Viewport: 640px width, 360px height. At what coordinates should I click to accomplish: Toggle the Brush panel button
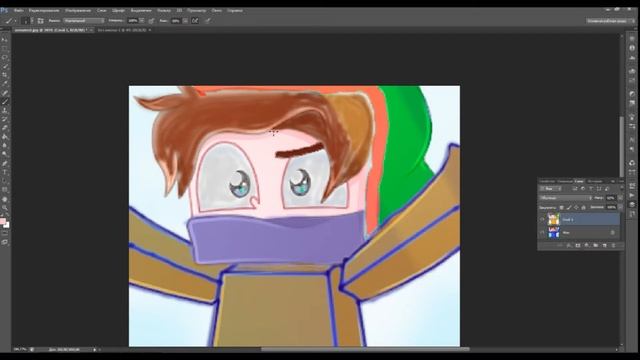pos(40,20)
